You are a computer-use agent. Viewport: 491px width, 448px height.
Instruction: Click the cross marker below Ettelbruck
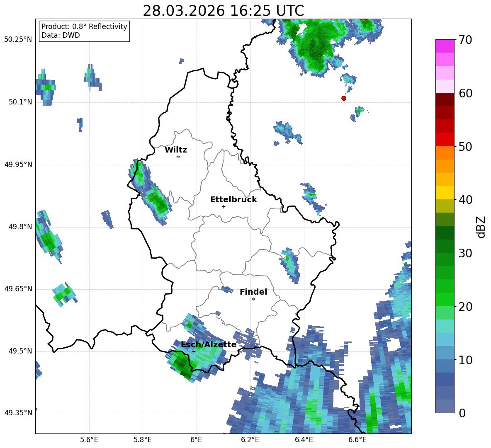tap(224, 206)
